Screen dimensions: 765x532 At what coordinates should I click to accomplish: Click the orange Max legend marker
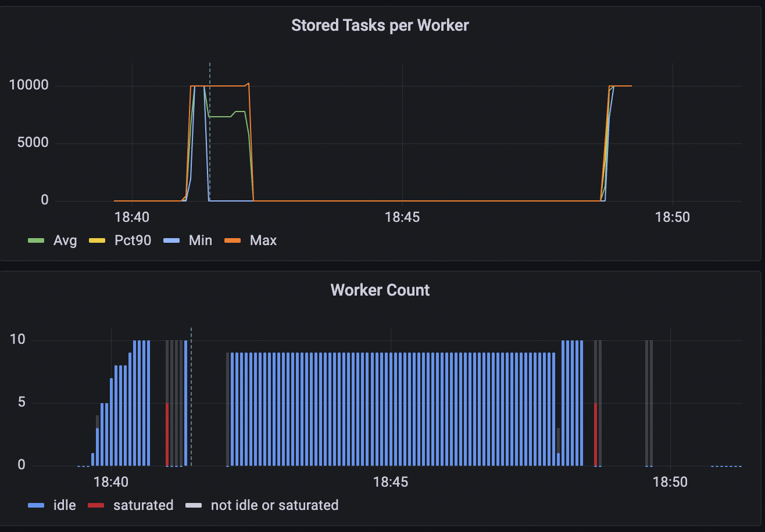pyautogui.click(x=233, y=240)
